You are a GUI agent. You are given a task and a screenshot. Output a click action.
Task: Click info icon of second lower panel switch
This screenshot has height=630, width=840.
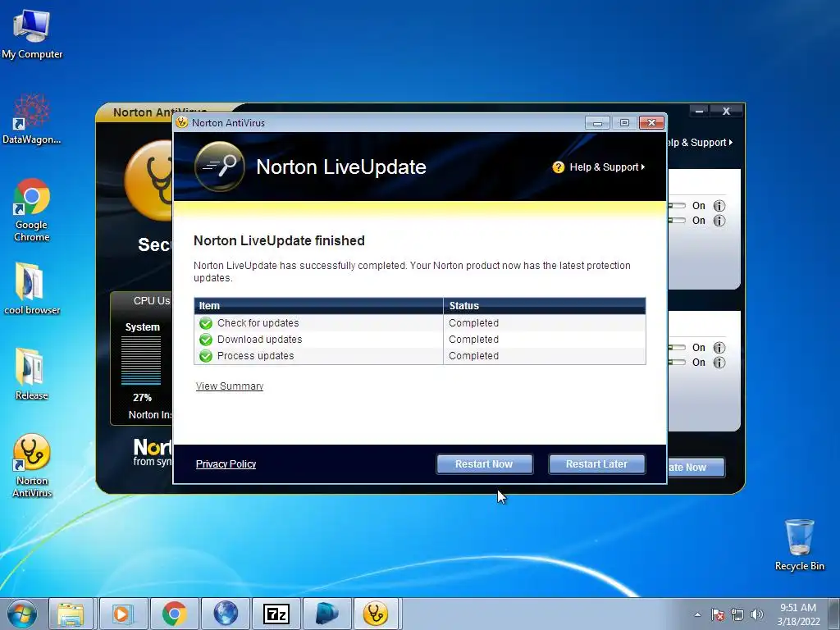pyautogui.click(x=719, y=363)
